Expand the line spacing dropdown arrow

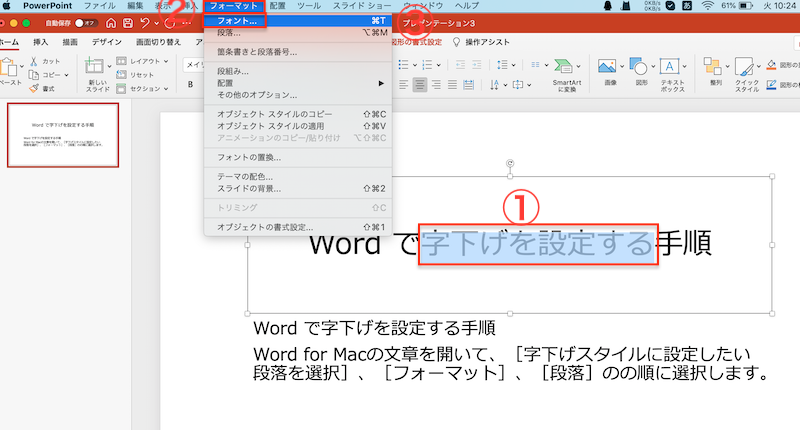(x=513, y=65)
